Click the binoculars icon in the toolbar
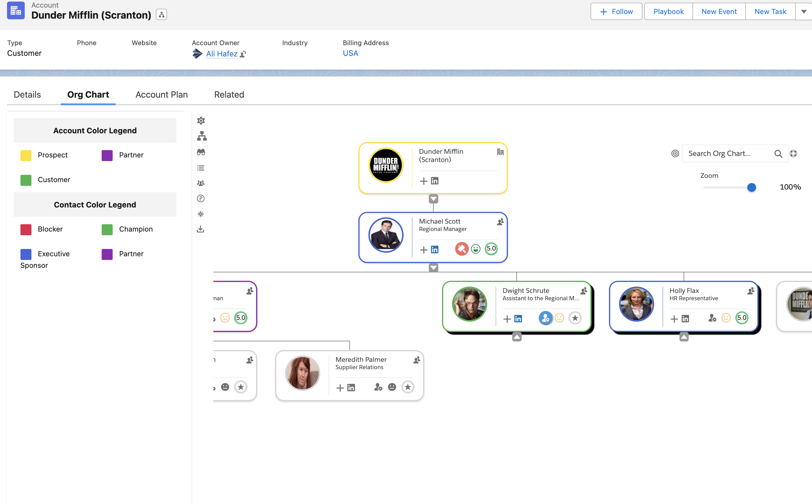The width and height of the screenshot is (812, 504). point(201,152)
